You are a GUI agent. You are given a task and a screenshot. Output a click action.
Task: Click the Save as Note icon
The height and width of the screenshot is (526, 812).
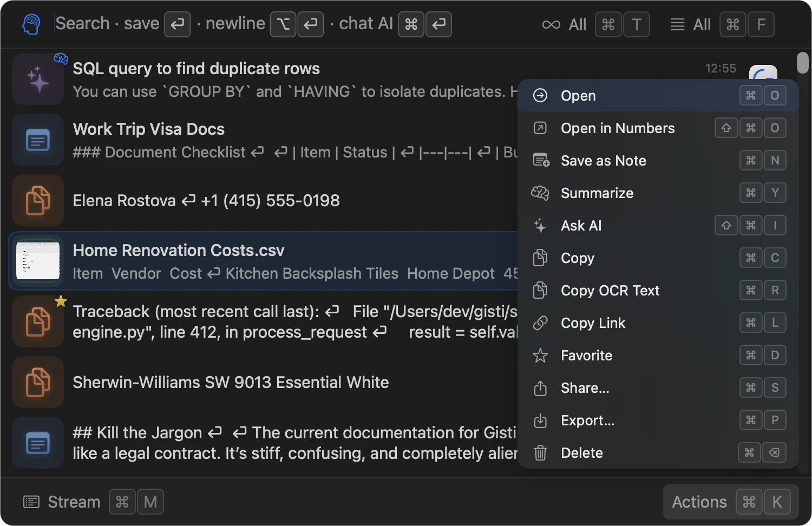(541, 160)
